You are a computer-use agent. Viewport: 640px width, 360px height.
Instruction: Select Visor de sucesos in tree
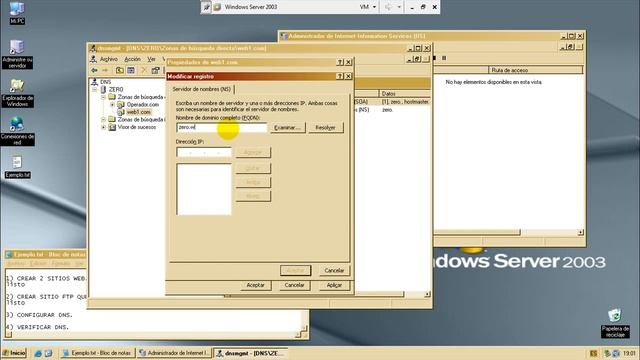click(137, 127)
